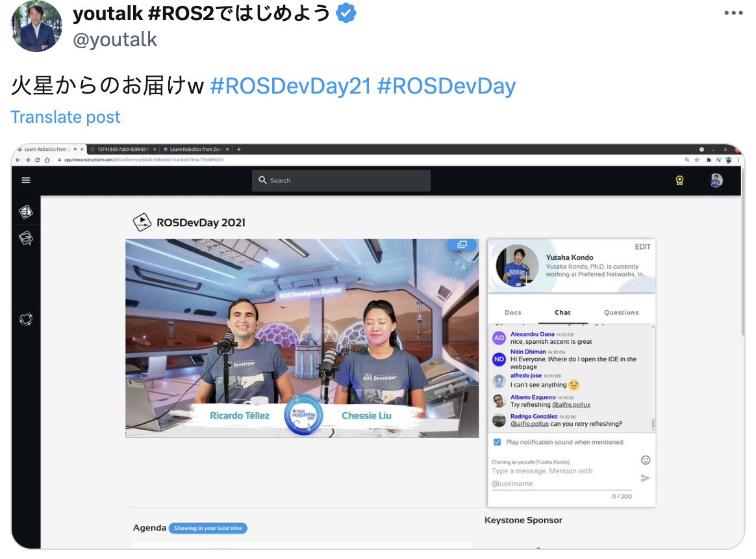Click the chat panel scrollbar
Image resolution: width=756 pixels, height=559 pixels.
click(x=652, y=424)
